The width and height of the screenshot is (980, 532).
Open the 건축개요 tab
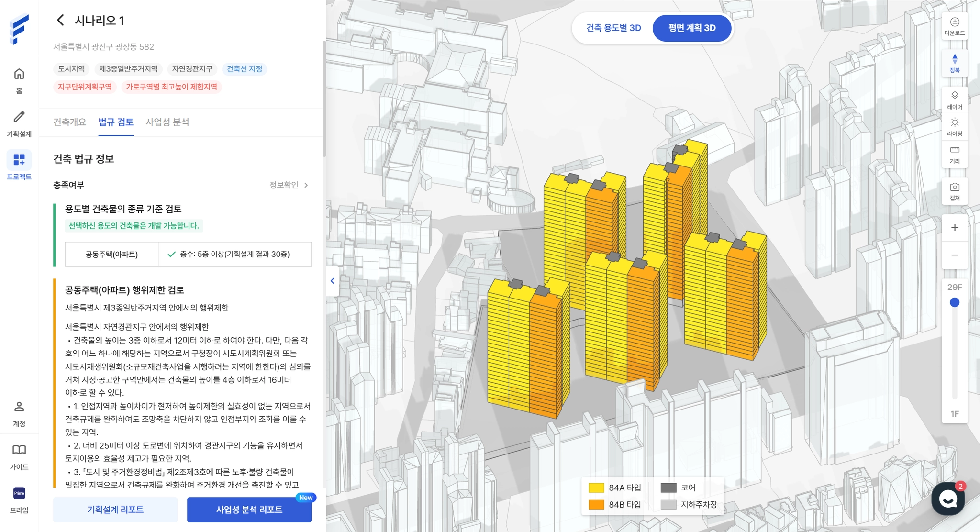pyautogui.click(x=70, y=122)
